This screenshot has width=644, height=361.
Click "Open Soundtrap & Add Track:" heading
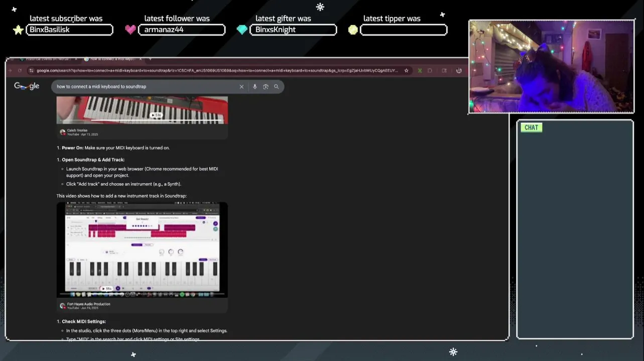click(93, 160)
